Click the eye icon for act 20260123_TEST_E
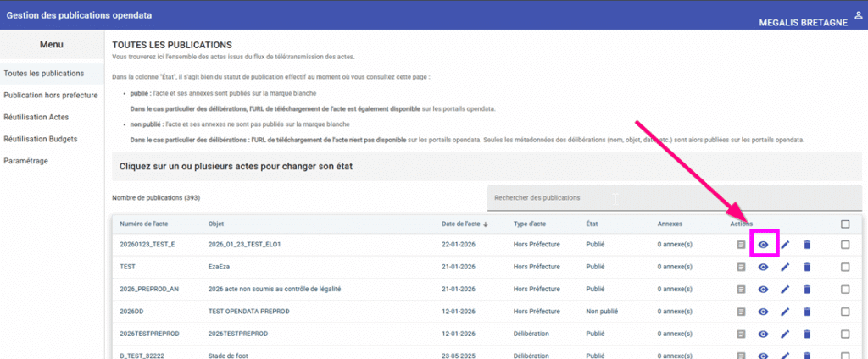The height and width of the screenshot is (359, 868). [x=763, y=244]
